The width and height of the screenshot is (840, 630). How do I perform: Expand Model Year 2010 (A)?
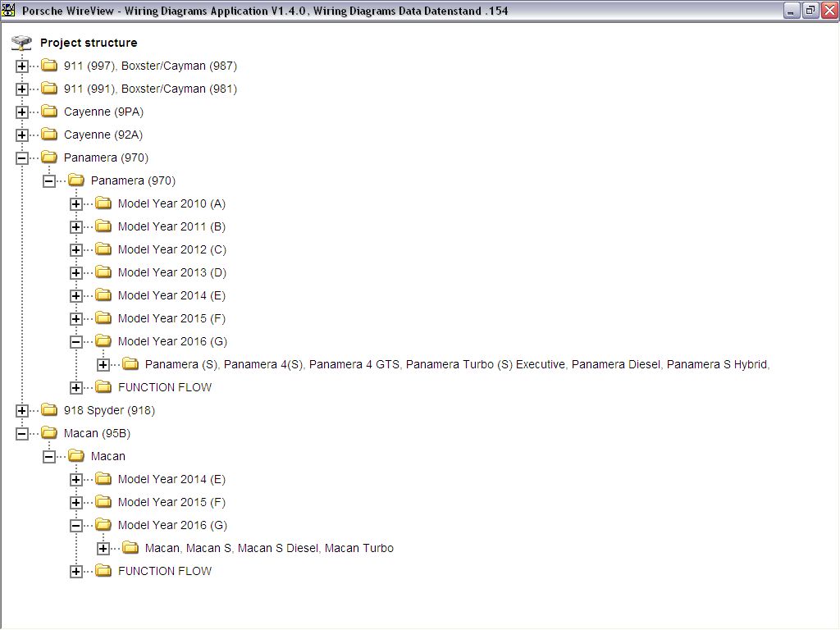point(76,204)
